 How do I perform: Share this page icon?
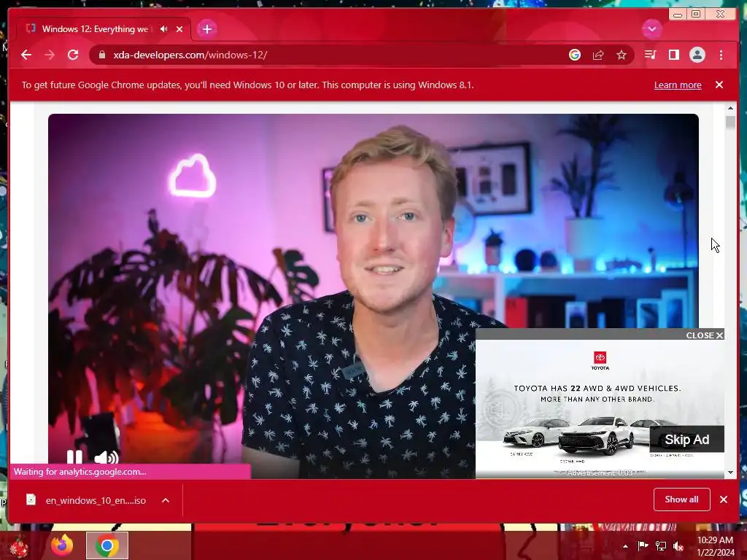(598, 55)
